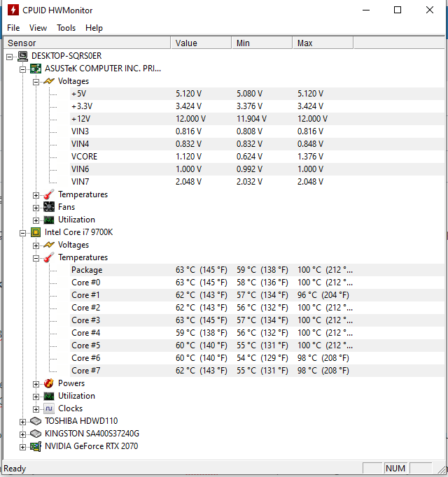Viewport: 448px width, 477px height.
Task: Expand the Powers section
Action: tap(36, 384)
